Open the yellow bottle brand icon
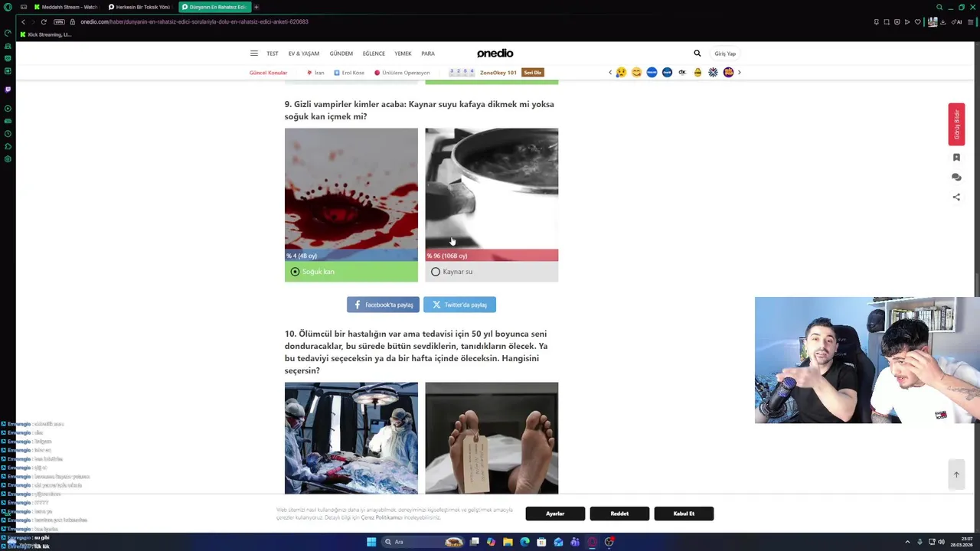 tap(697, 72)
